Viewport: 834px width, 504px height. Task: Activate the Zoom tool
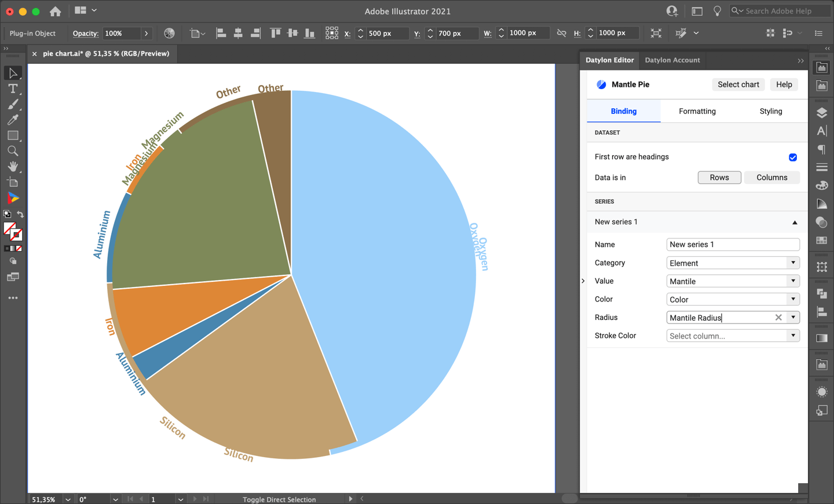[12, 151]
